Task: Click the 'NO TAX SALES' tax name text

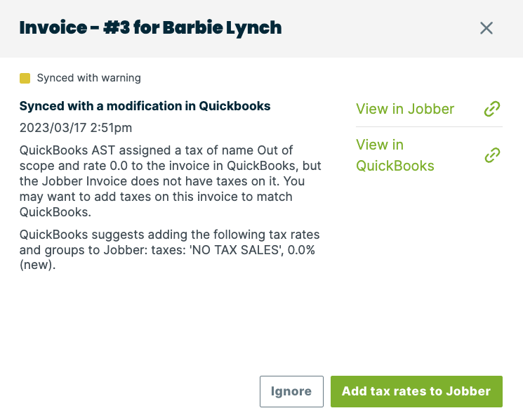Action: click(234, 250)
